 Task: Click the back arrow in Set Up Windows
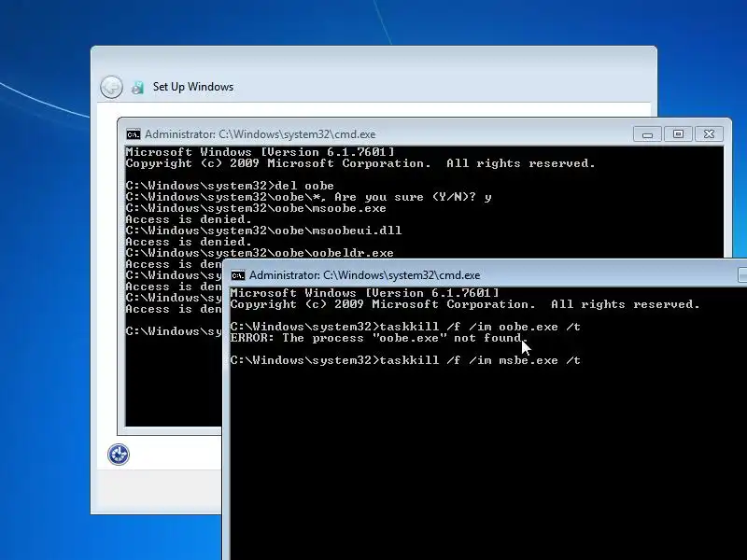(111, 87)
